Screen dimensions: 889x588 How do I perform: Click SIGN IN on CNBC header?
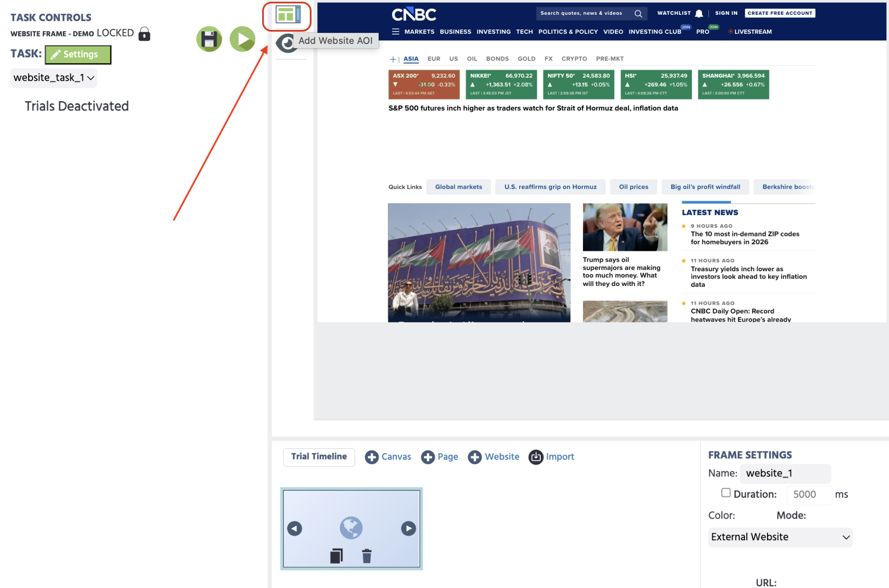point(726,13)
